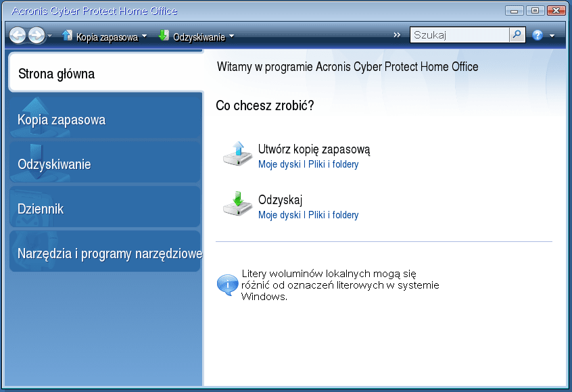This screenshot has width=572, height=392.
Task: Click the forward navigation arrow
Action: coord(37,36)
